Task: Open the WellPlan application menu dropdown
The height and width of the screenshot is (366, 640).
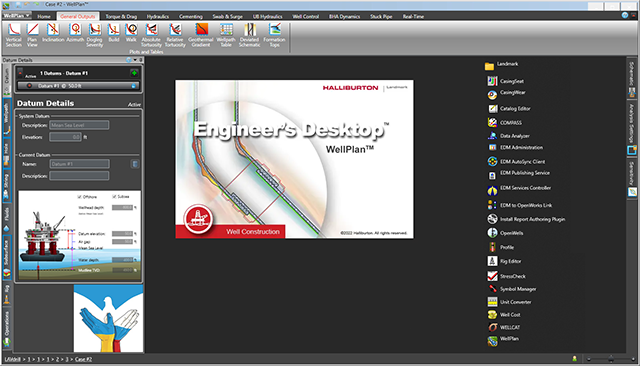Action: click(17, 16)
